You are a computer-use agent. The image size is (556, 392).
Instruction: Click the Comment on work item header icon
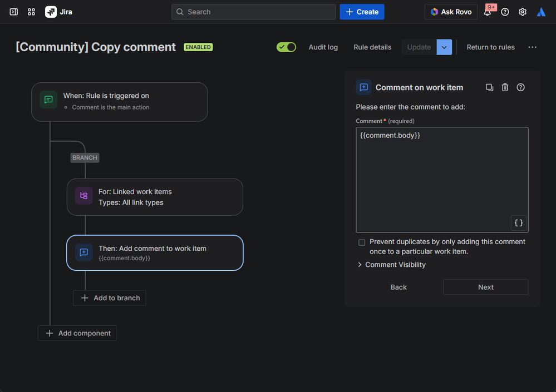pyautogui.click(x=363, y=87)
